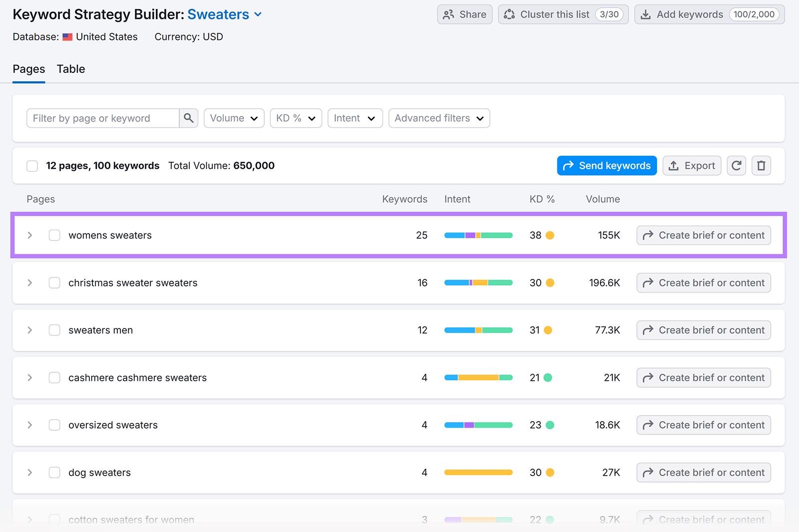799x532 pixels.
Task: Select the Pages tab
Action: click(28, 69)
